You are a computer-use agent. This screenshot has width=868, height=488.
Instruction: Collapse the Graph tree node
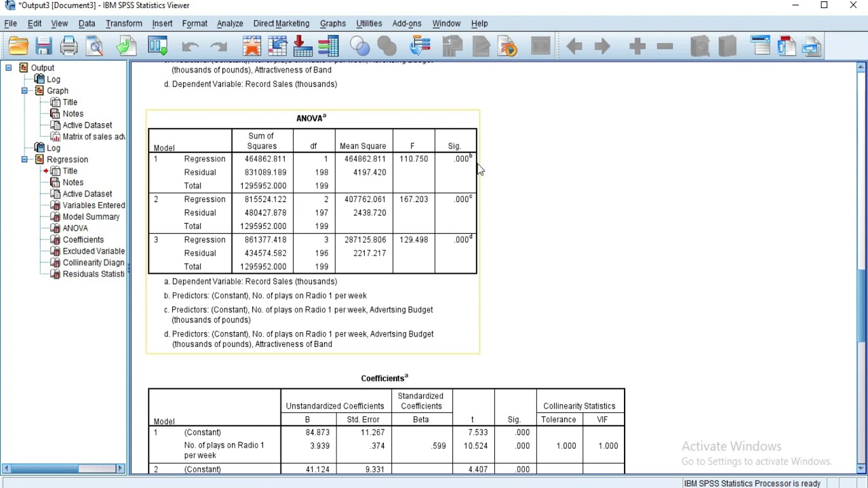click(x=24, y=91)
